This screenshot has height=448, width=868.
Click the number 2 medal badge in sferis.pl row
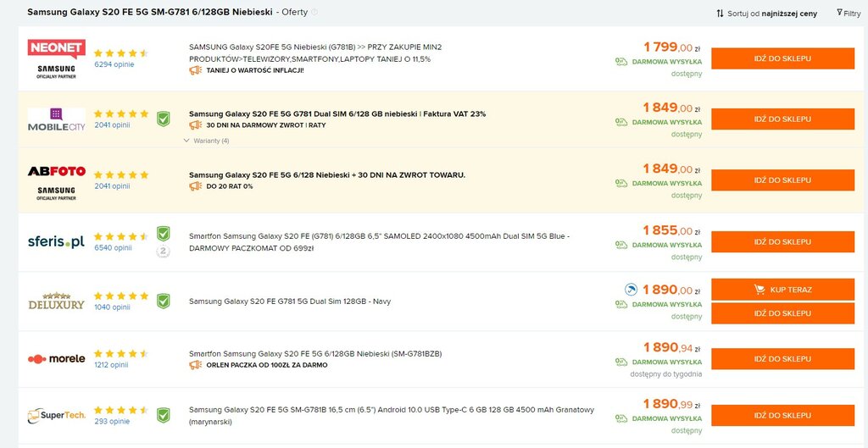point(163,252)
